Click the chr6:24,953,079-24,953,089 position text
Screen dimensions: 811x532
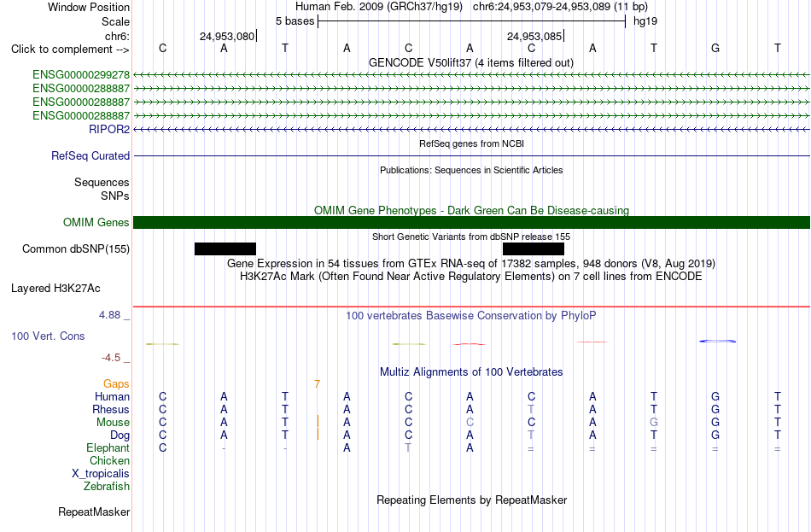click(x=560, y=7)
